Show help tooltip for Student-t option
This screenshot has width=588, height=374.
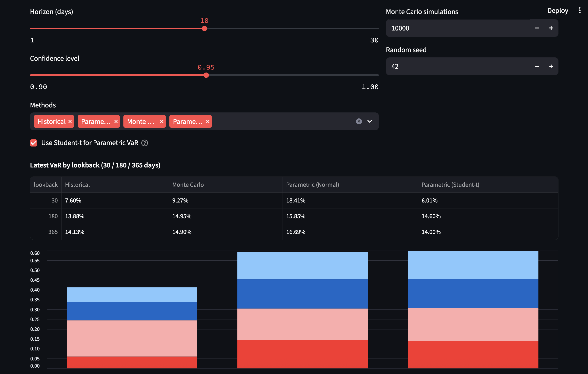pyautogui.click(x=145, y=143)
